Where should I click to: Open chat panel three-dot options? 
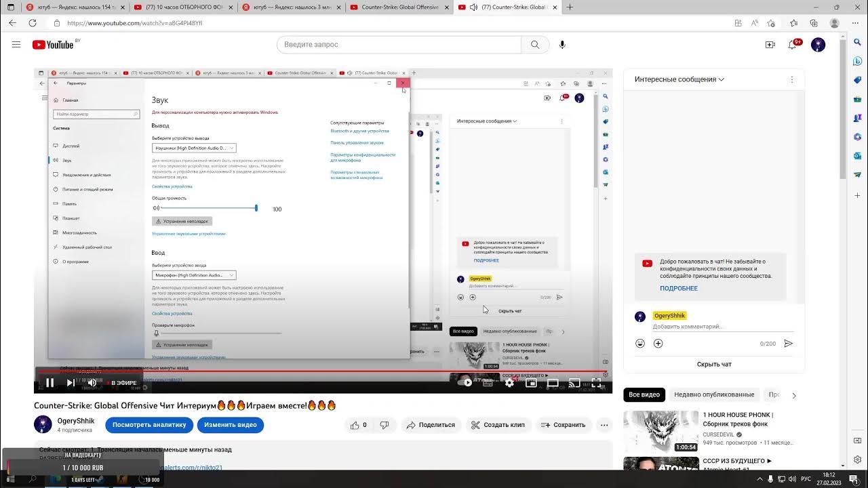tap(791, 79)
